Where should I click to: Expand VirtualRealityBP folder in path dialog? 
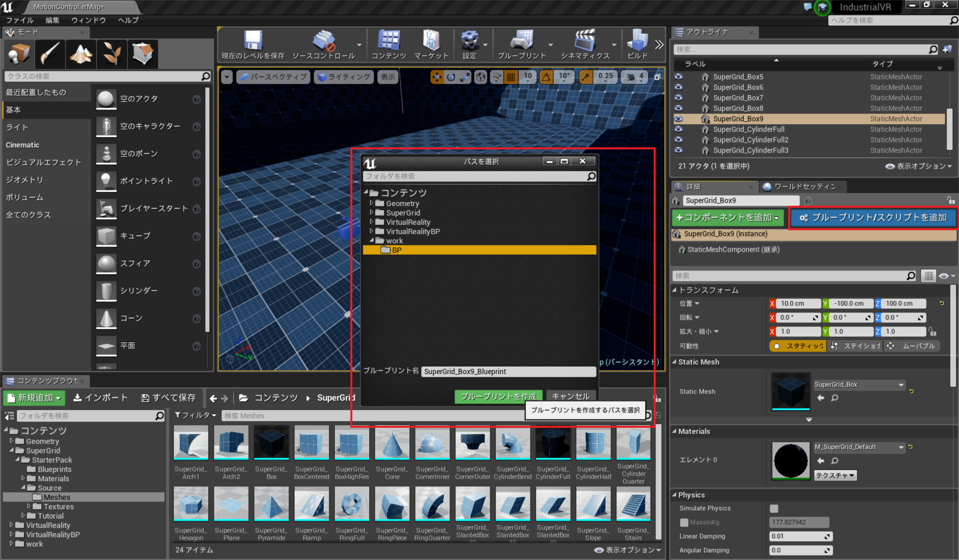[371, 231]
